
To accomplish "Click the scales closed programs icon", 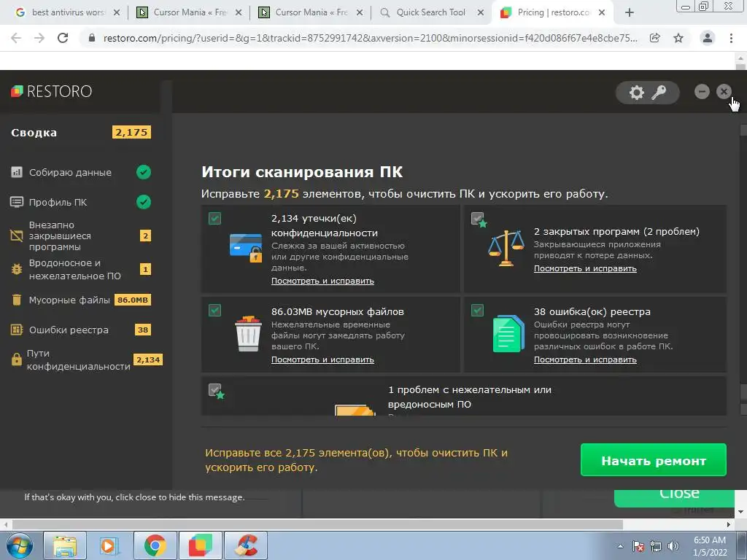I will (506, 248).
